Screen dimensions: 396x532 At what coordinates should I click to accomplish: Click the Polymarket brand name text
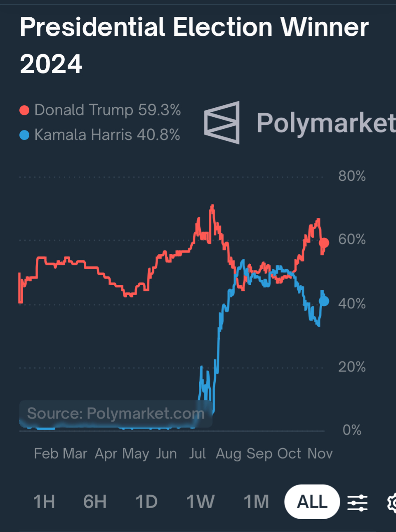pos(326,123)
